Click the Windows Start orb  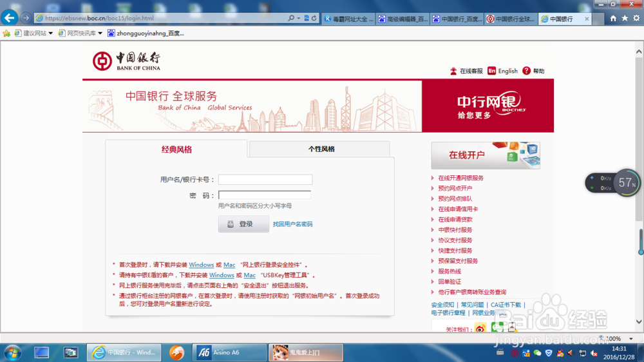click(x=12, y=352)
